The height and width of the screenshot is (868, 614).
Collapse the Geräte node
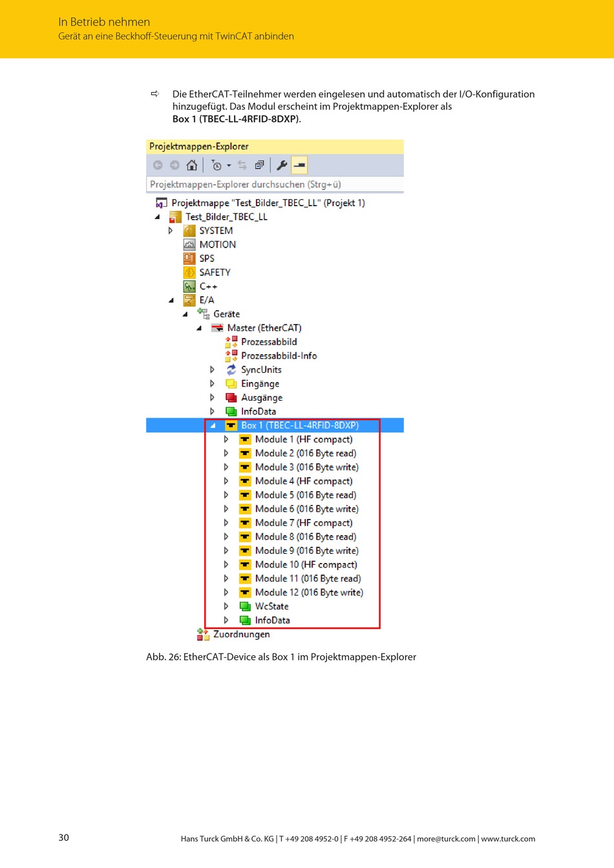pos(185,314)
